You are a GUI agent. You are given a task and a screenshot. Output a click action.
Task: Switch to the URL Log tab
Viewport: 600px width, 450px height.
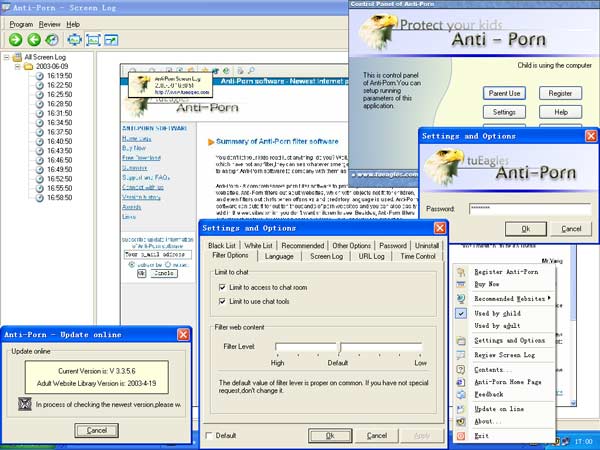(x=371, y=256)
